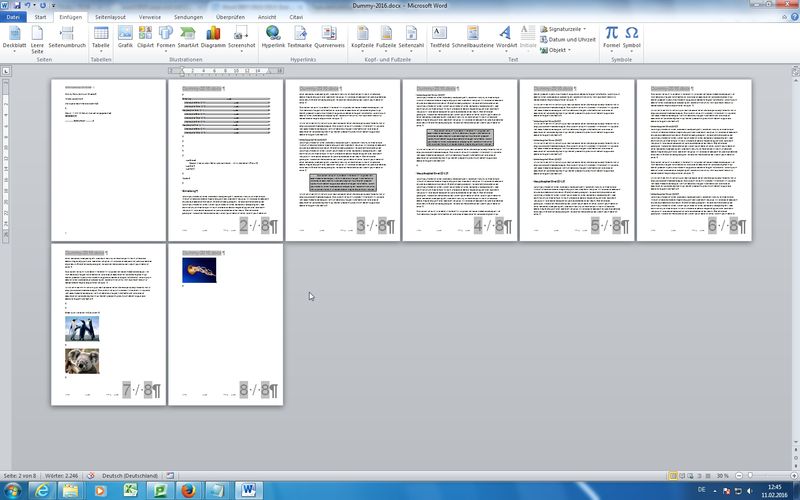The image size is (800, 500).
Task: Click the Datei file menu button
Action: 13,17
